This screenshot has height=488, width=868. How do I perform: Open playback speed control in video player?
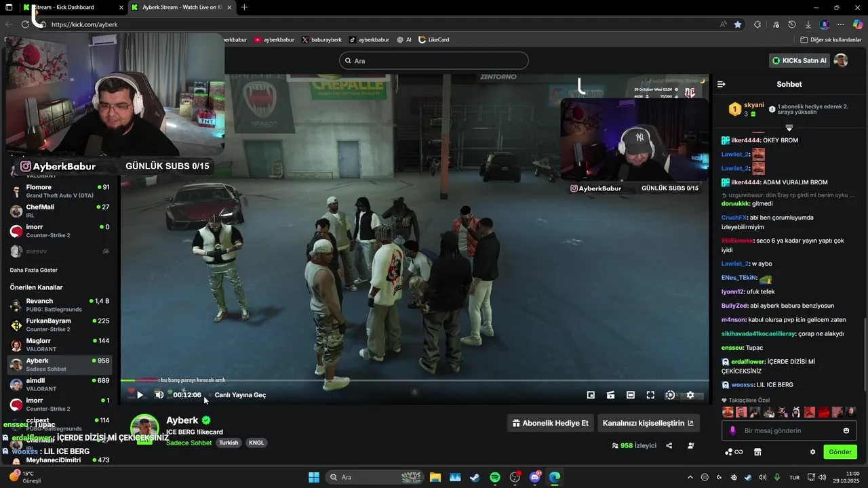point(670,395)
